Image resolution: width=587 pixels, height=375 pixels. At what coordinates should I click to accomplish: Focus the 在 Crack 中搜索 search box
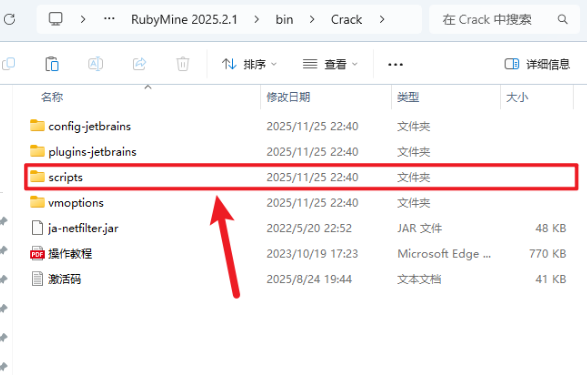click(504, 19)
